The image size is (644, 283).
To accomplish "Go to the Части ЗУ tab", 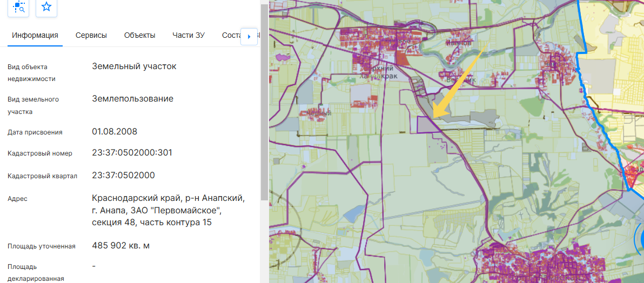I will tap(189, 36).
